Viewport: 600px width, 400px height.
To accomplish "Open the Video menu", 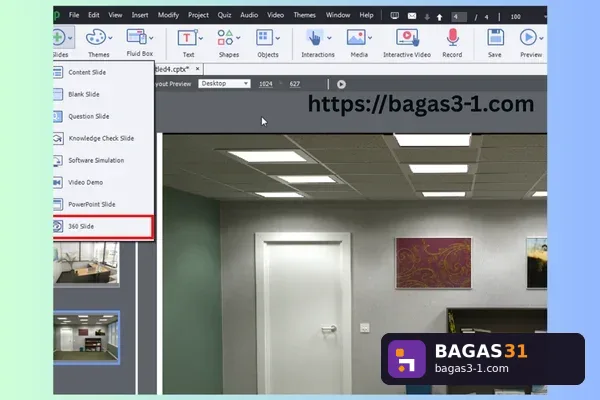I will (276, 15).
